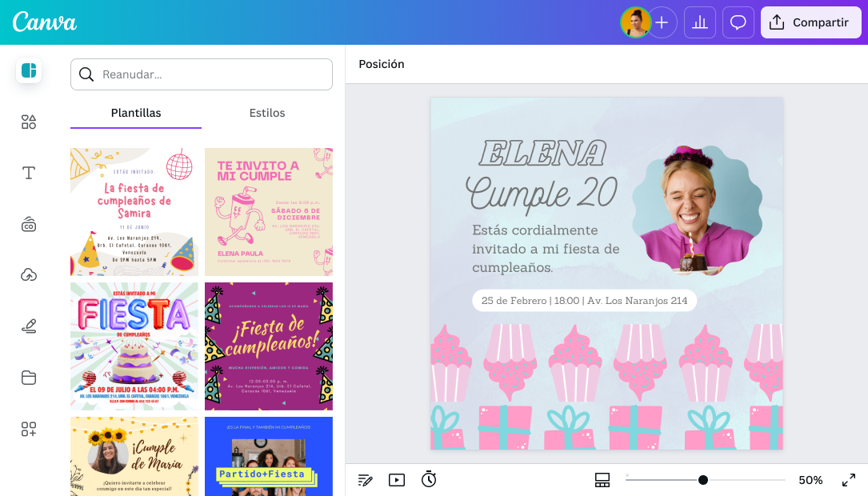
Task: Open the Brand kit sidebar icon
Action: pos(29,224)
